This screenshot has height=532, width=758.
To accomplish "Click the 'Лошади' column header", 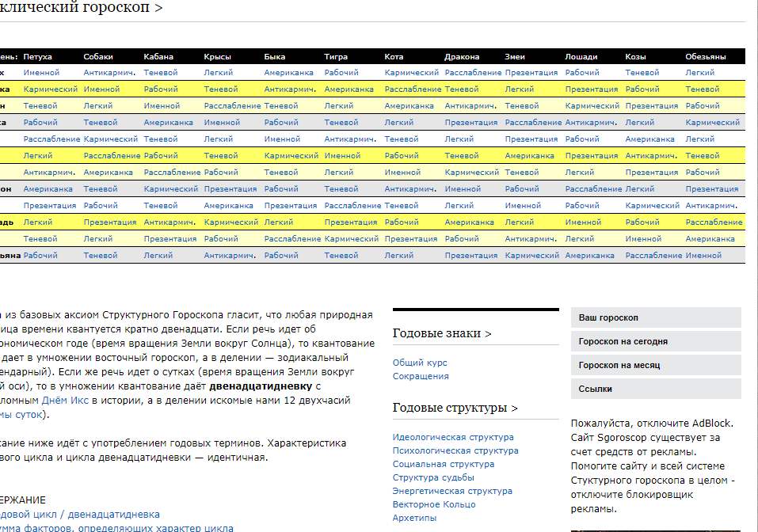I will click(581, 56).
